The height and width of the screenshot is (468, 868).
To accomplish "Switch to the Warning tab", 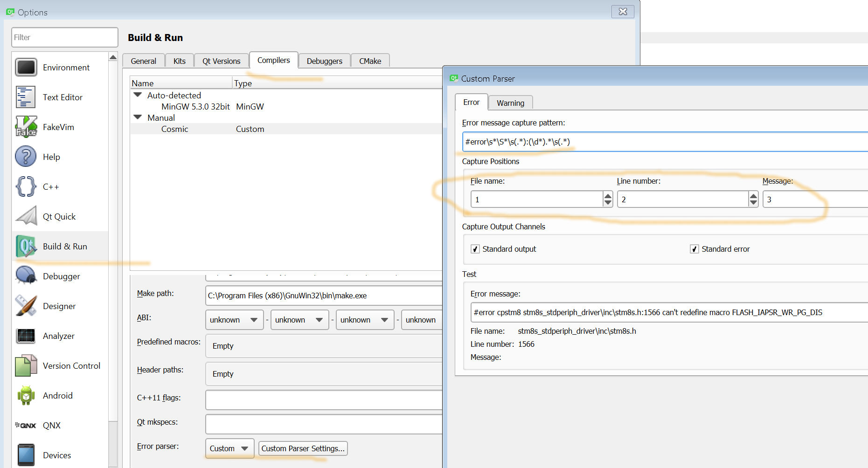I will tap(511, 103).
